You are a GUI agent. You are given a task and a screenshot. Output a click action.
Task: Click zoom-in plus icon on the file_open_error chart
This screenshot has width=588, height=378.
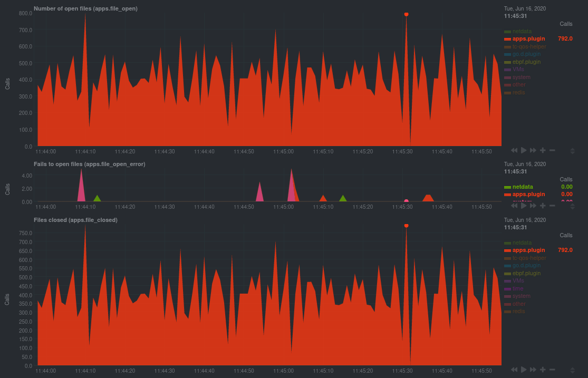[543, 206]
